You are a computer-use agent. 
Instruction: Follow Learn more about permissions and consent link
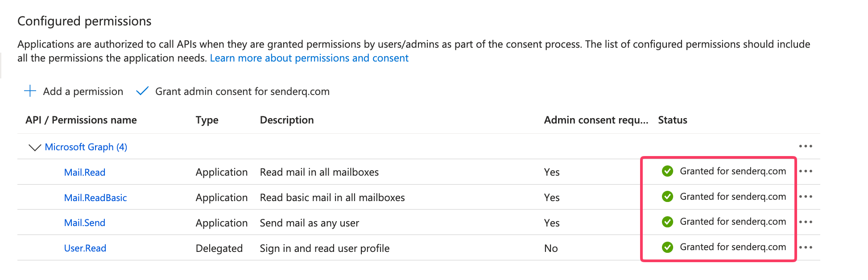click(309, 58)
